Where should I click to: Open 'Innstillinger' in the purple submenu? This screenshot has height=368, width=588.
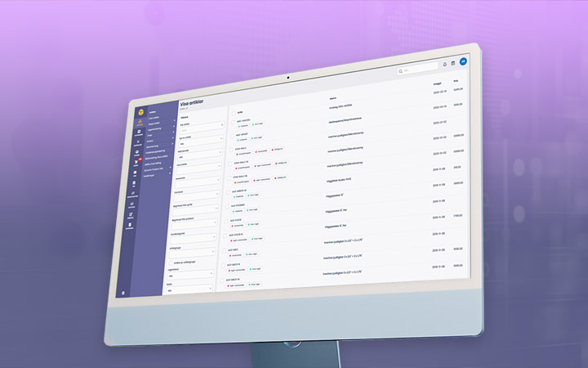point(149,175)
